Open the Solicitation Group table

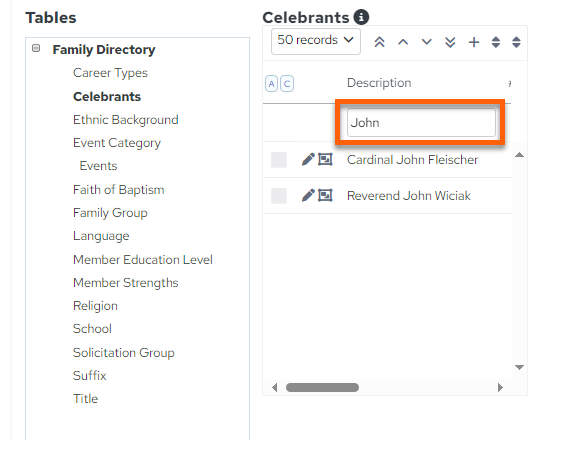[x=124, y=353]
